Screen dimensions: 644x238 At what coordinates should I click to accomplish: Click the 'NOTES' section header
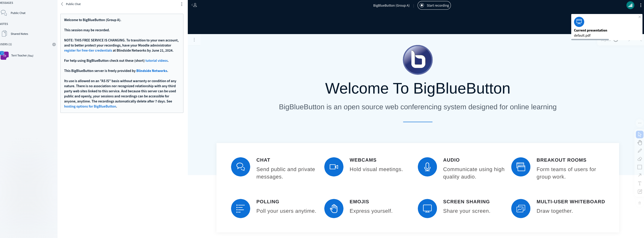4,24
